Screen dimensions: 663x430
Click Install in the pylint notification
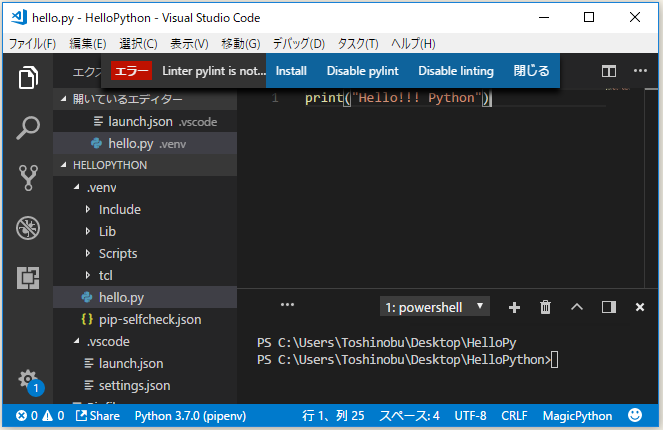point(291,71)
